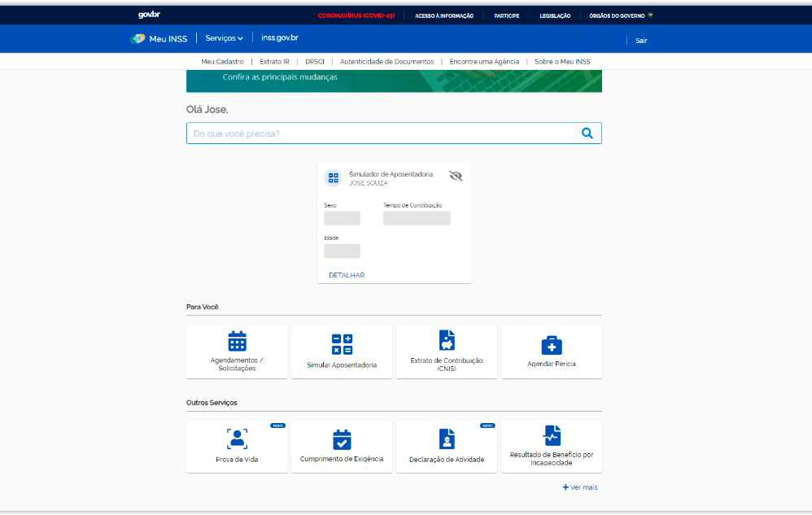Select Extrato IR menu item
Screen dimensions: 812x515
coord(274,62)
